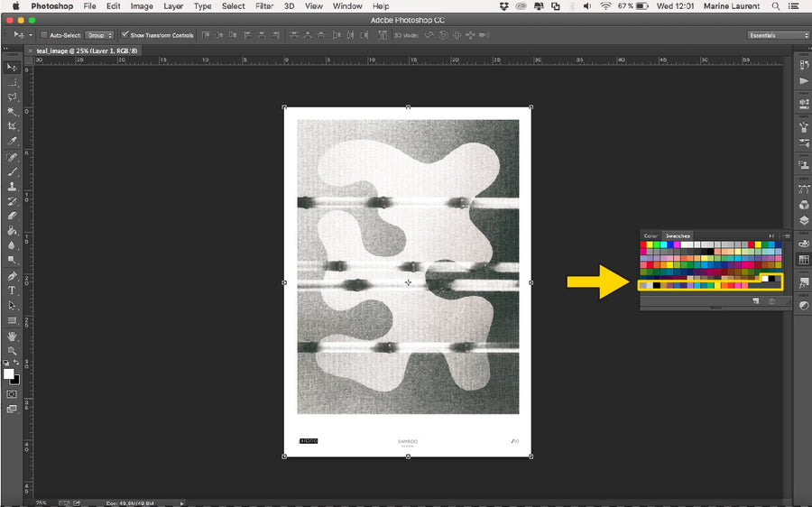Screen dimensions: 812x507
Task: Open the Auto-Select Group dropdown
Action: (x=99, y=35)
